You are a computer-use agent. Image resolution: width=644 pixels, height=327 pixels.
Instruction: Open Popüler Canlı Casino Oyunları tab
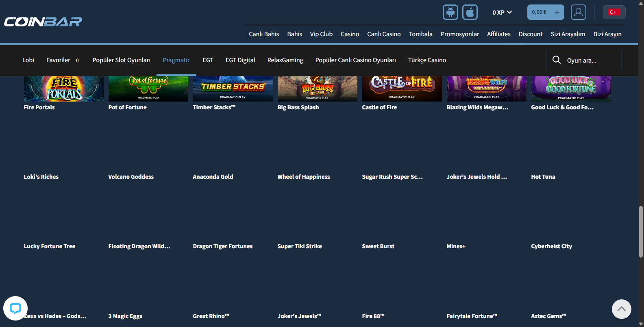[356, 60]
